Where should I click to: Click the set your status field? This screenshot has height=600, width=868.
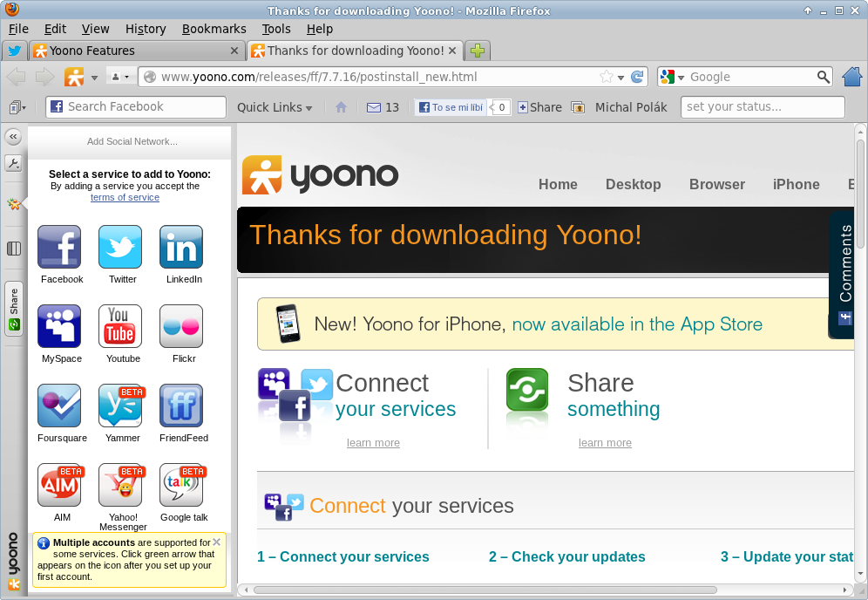[x=763, y=107]
